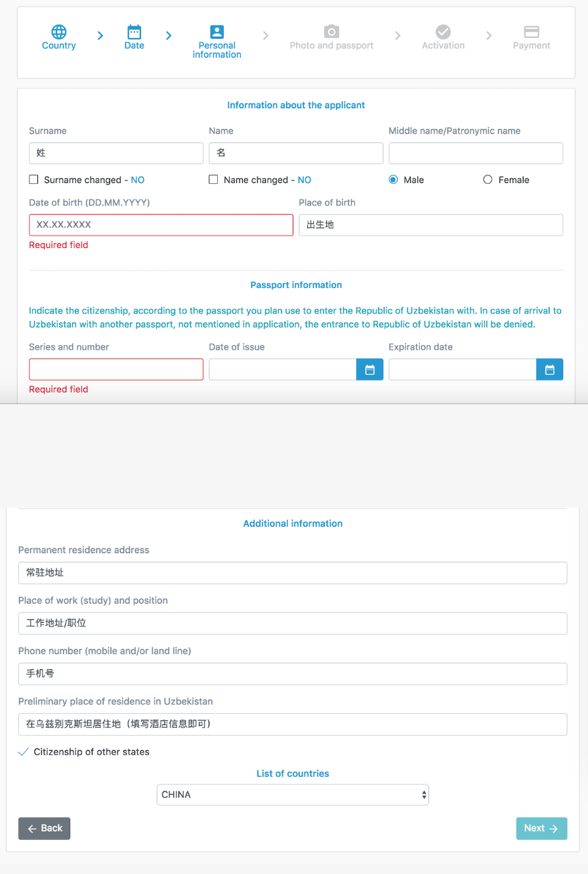Click the Payment card icon

coord(532,31)
